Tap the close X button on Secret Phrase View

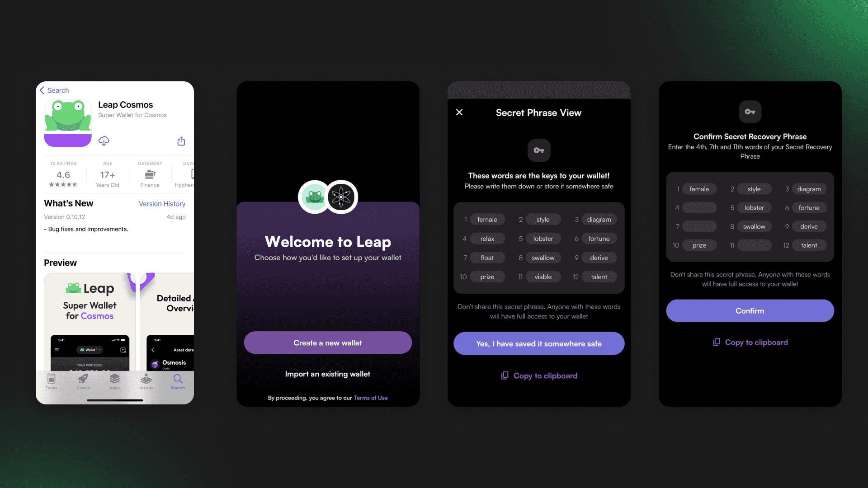(459, 112)
